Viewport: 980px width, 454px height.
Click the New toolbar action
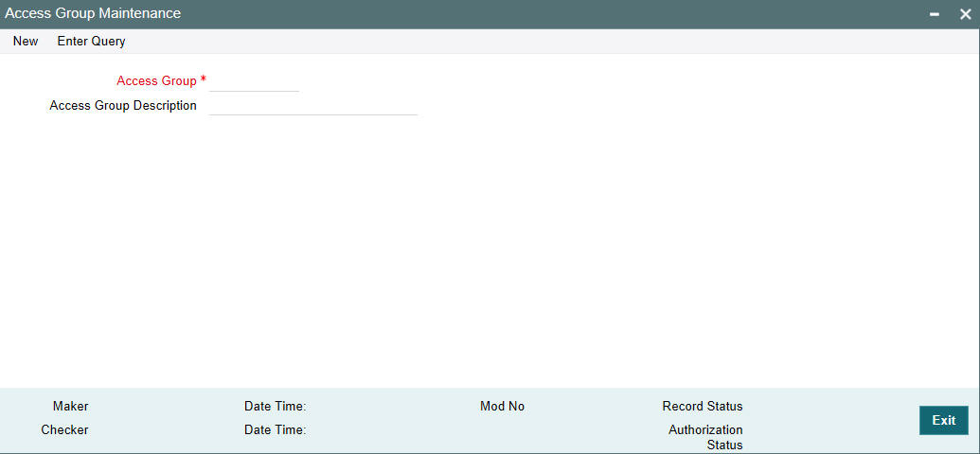26,42
